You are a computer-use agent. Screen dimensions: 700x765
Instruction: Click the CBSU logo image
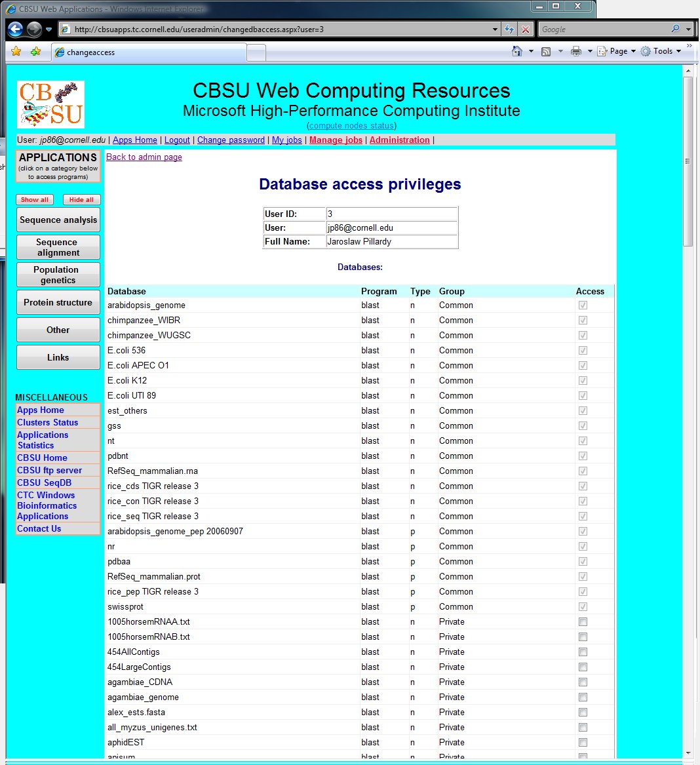(x=51, y=105)
